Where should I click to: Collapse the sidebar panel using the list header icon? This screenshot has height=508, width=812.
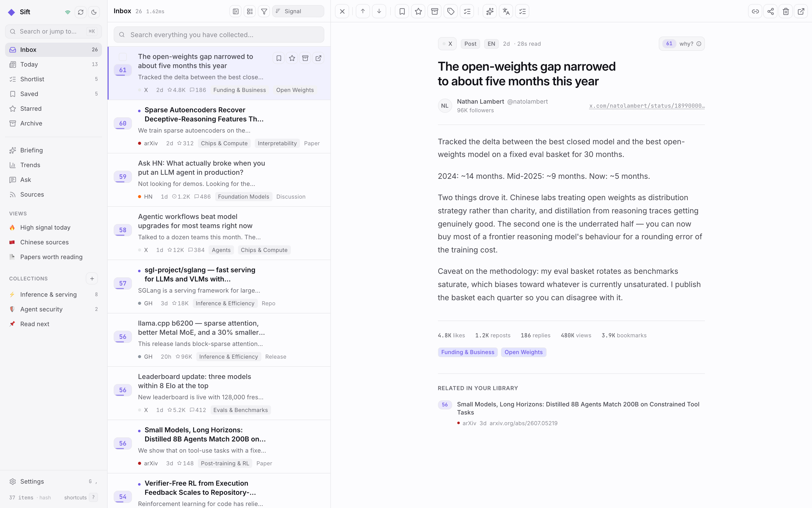(235, 11)
